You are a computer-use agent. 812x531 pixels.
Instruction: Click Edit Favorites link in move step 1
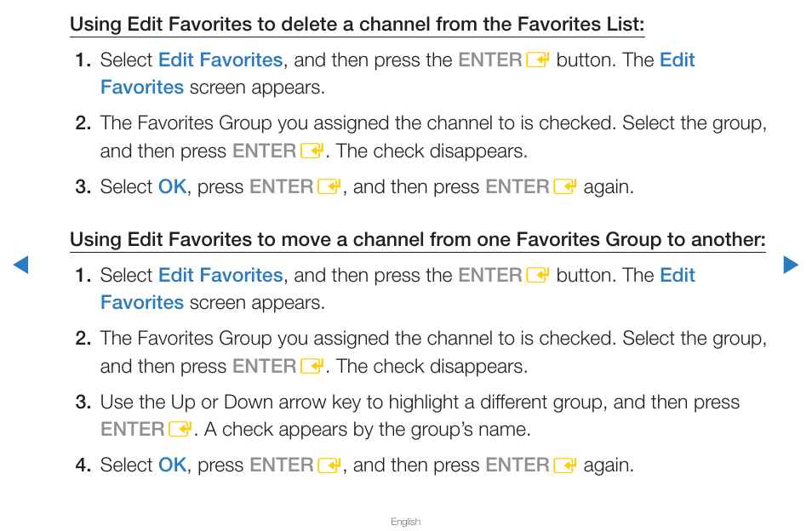click(220, 276)
